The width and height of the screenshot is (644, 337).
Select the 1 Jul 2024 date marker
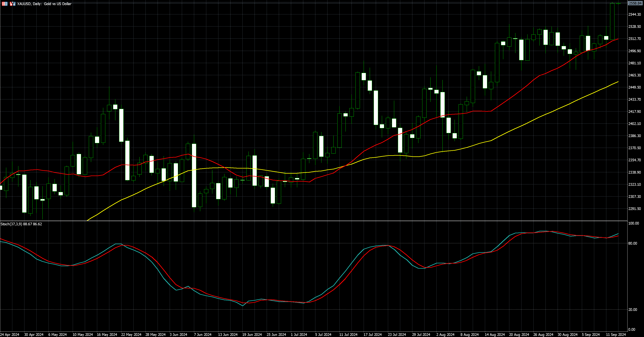[299, 335]
